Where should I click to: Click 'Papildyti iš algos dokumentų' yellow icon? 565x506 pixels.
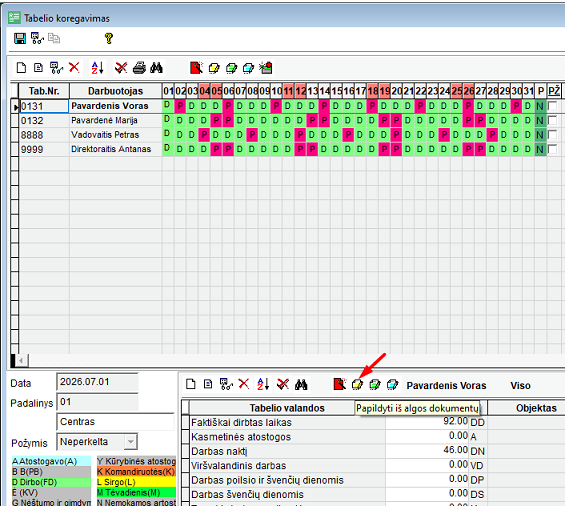coord(357,384)
